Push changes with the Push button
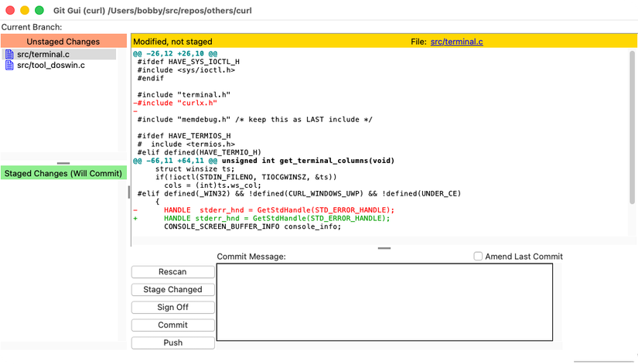This screenshot has height=364, width=638. pos(172,343)
